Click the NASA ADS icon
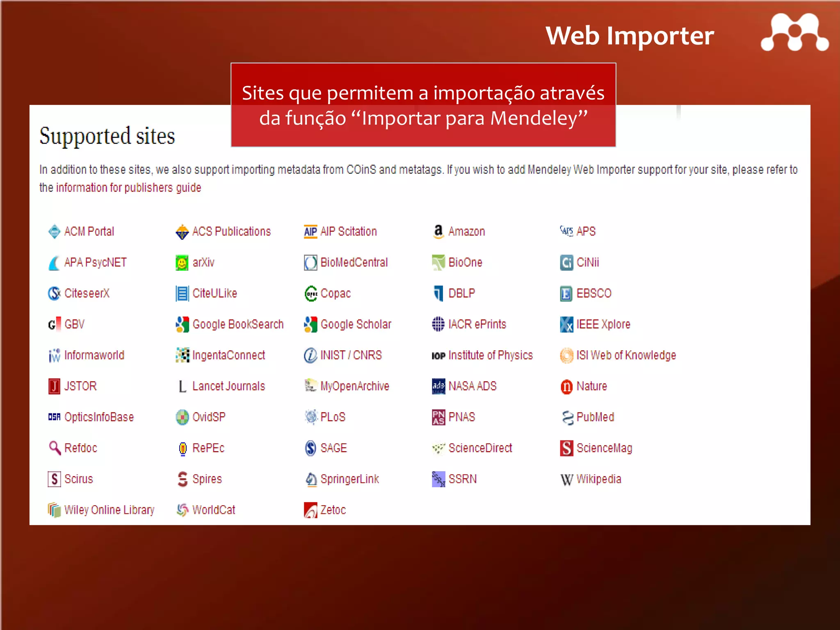Viewport: 840px width, 630px height. 438,386
